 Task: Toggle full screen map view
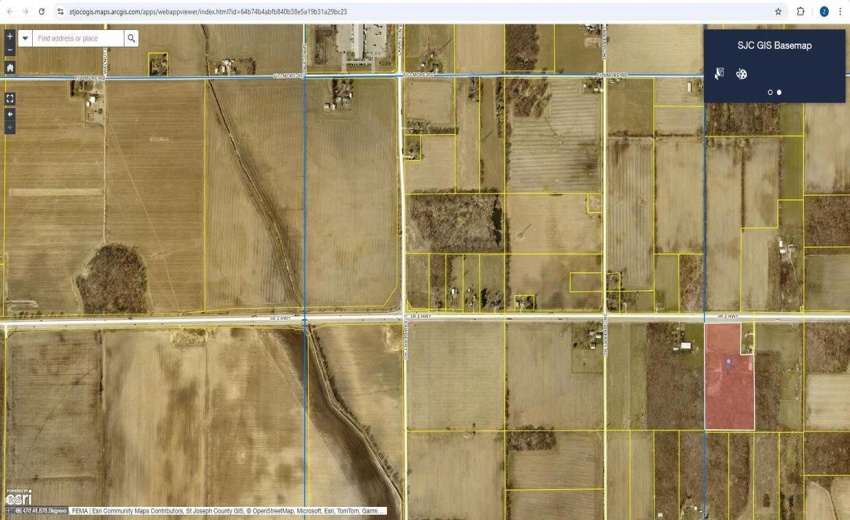(x=10, y=99)
